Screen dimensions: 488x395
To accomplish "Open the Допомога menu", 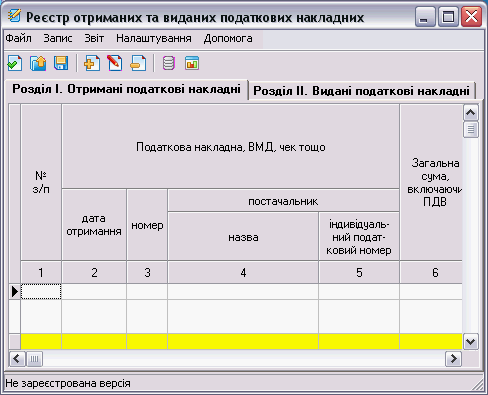I will click(228, 38).
